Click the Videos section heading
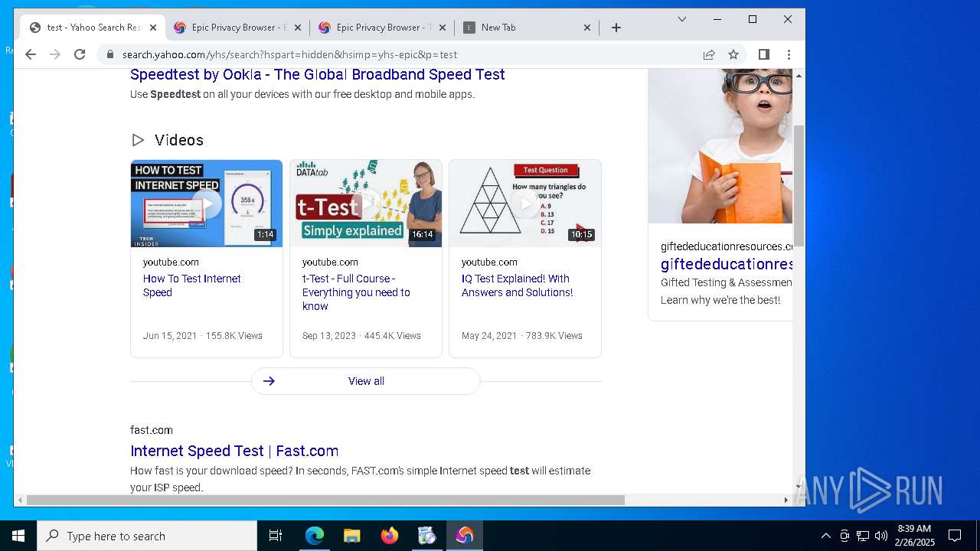 click(x=179, y=140)
